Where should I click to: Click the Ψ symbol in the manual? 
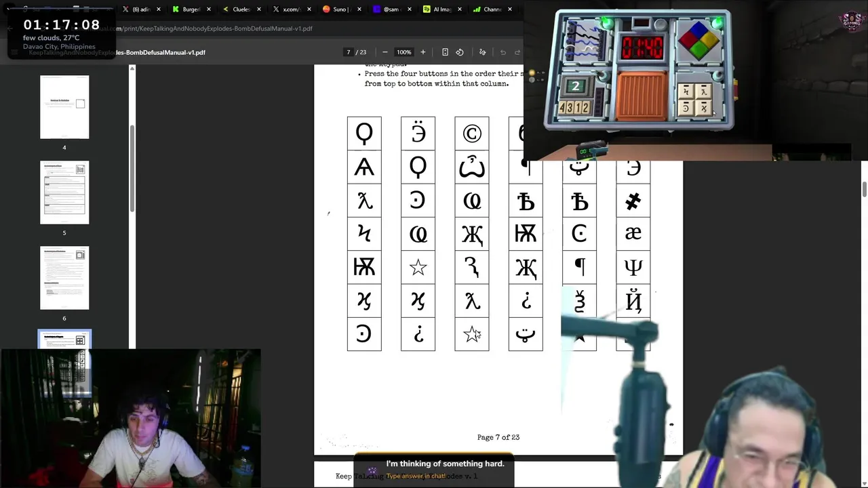pyautogui.click(x=633, y=267)
